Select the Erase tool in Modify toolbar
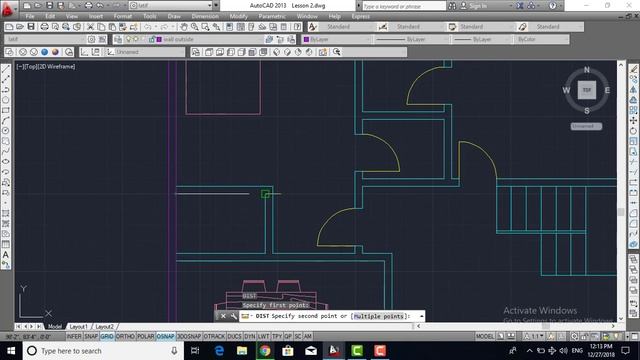Screen dimensions: 640x360 click(x=633, y=70)
